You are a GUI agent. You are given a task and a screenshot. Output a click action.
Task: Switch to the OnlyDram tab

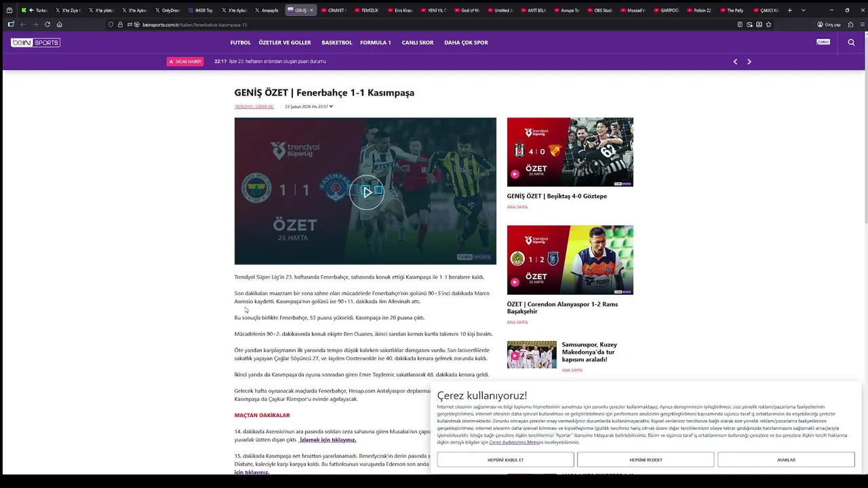(167, 10)
